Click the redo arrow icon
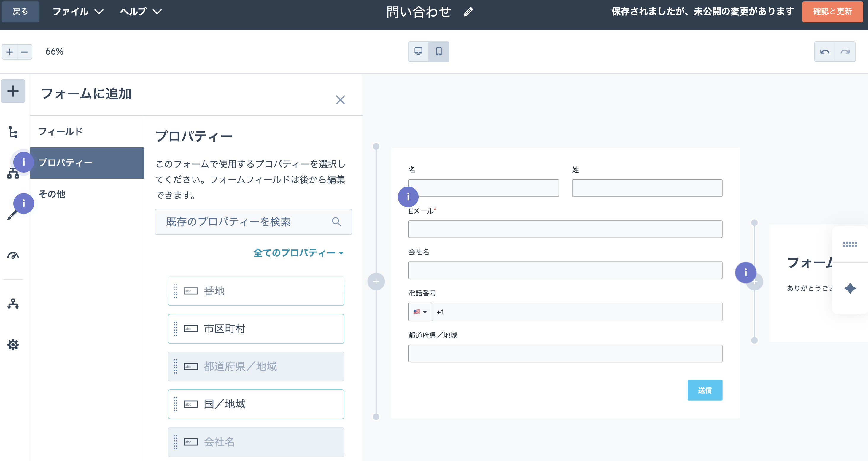 click(845, 52)
